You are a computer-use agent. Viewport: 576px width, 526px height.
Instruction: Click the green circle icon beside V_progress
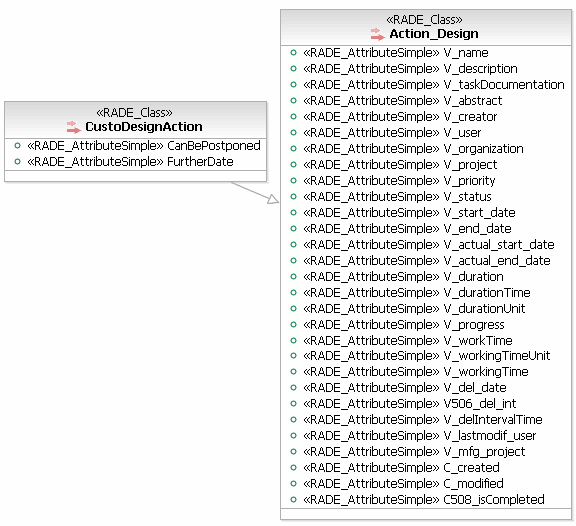click(293, 324)
